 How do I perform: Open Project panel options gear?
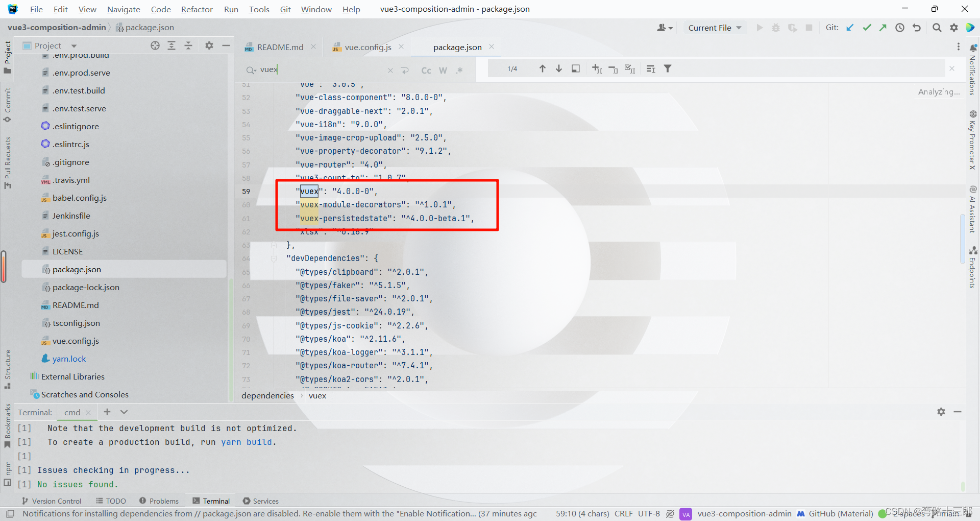(x=209, y=45)
